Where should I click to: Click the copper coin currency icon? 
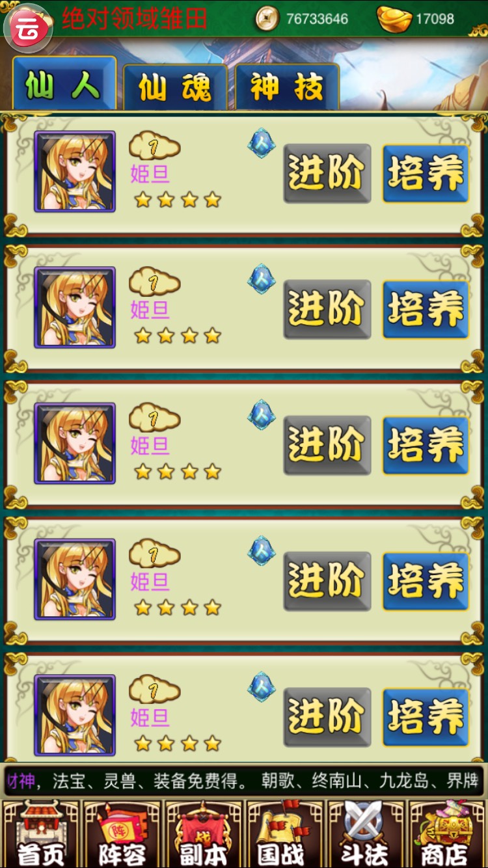[x=266, y=19]
